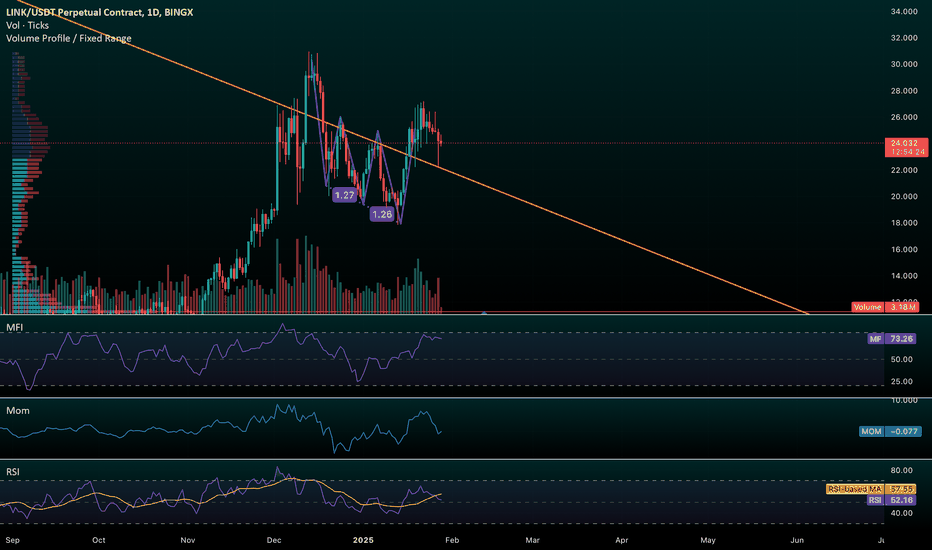Click the small blue marker on volume baseline
Viewport: 932px width, 550px height.
coord(484,312)
